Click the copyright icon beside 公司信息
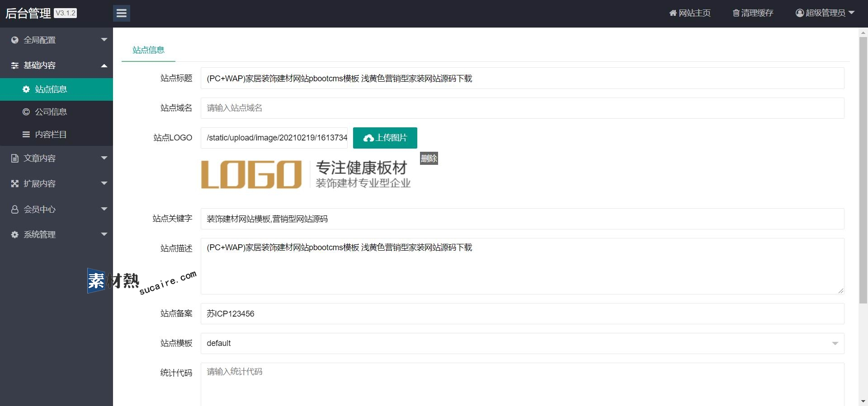Image resolution: width=868 pixels, height=406 pixels. point(26,112)
